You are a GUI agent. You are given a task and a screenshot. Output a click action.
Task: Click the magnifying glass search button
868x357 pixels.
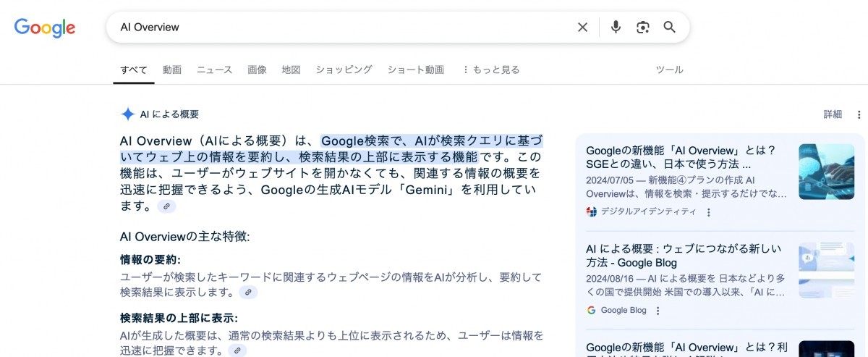point(670,28)
